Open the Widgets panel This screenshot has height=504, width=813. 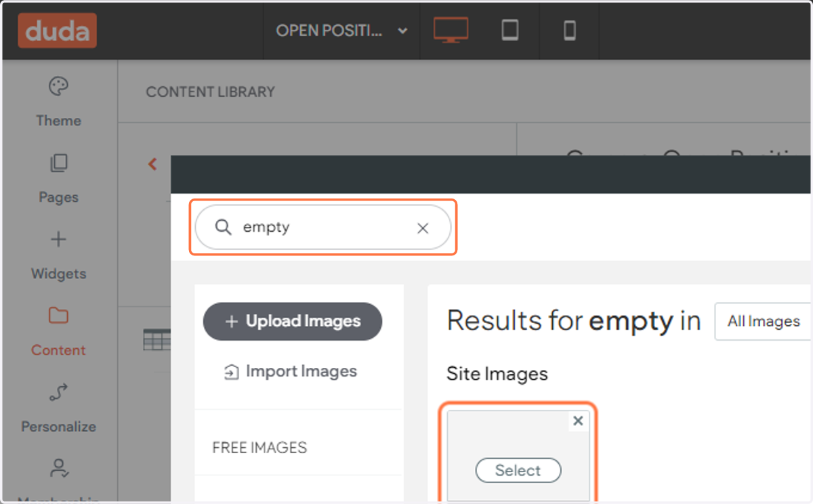click(58, 255)
